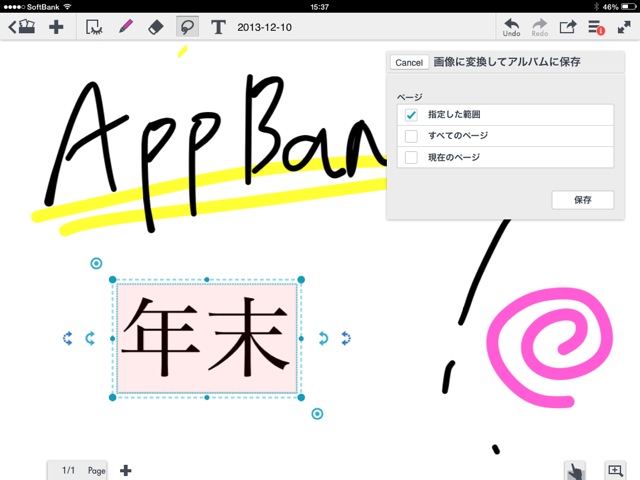Select the rectangle selection view tool
The width and height of the screenshot is (640, 480).
pyautogui.click(x=94, y=27)
